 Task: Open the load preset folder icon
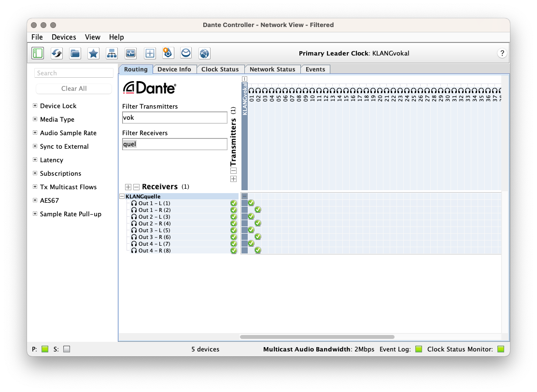click(75, 54)
